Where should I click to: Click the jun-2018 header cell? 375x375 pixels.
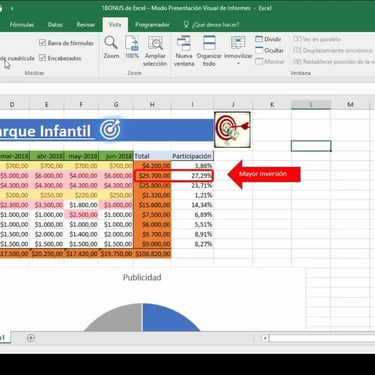click(x=116, y=156)
